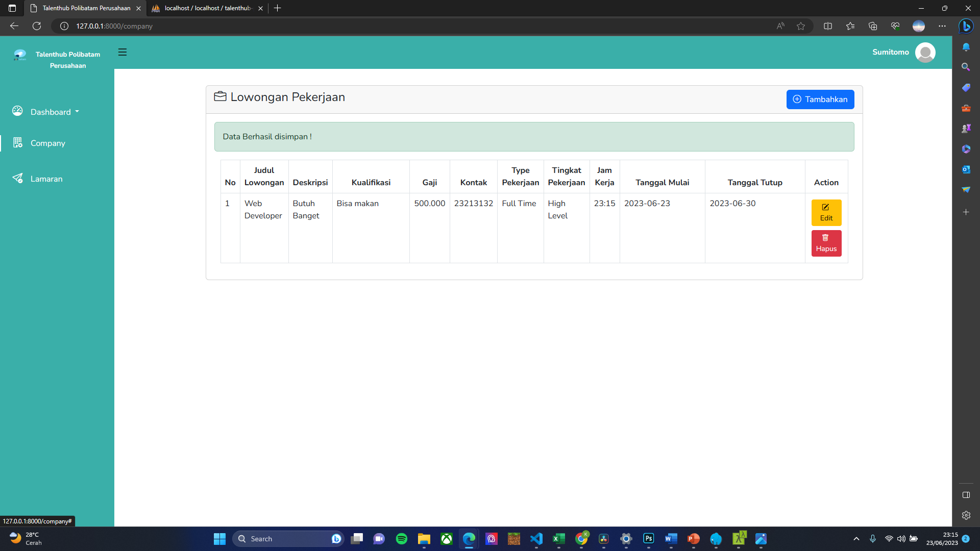The width and height of the screenshot is (980, 551).
Task: Open Edge sidebar Outlook icon
Action: tap(966, 169)
